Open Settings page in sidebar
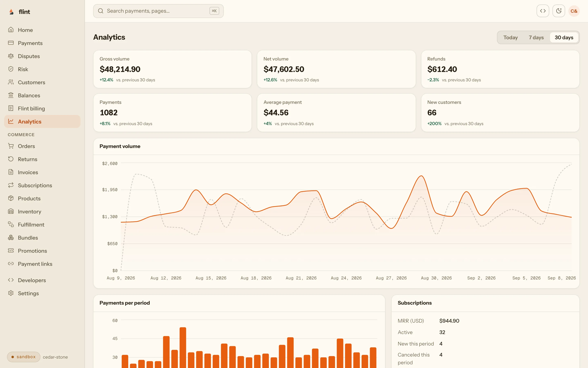This screenshot has width=588, height=368. point(42,293)
